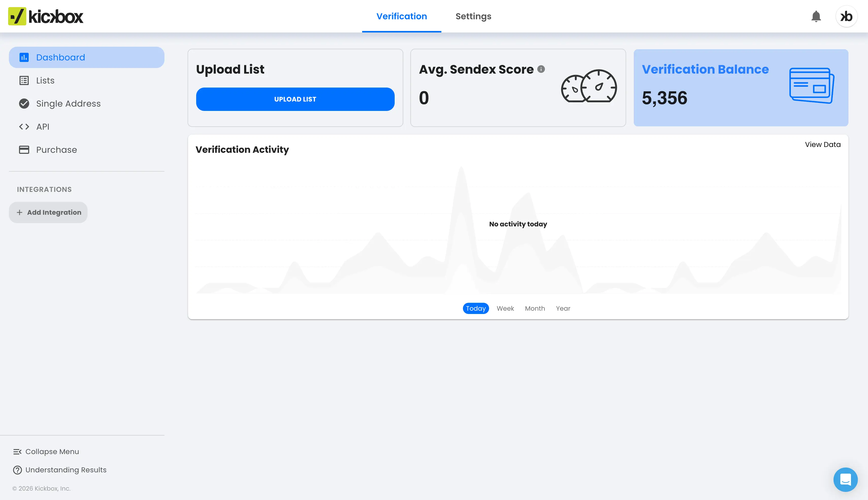This screenshot has width=868, height=500.
Task: Click the Dashboard bar-chart icon
Action: coord(24,57)
